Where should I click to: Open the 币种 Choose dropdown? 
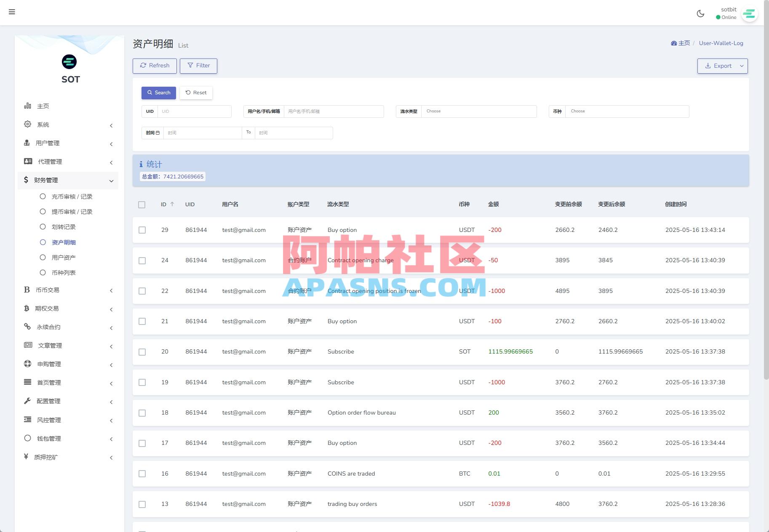click(x=627, y=111)
